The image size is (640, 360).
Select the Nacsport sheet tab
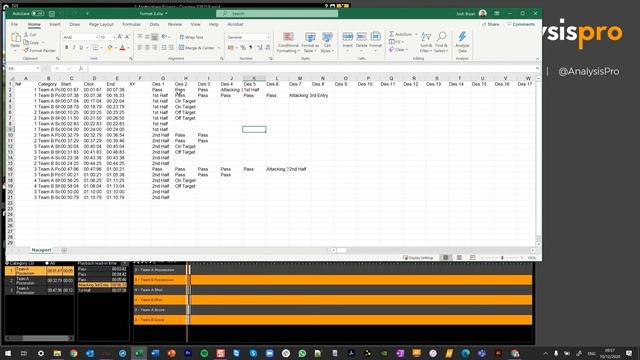[x=41, y=250]
